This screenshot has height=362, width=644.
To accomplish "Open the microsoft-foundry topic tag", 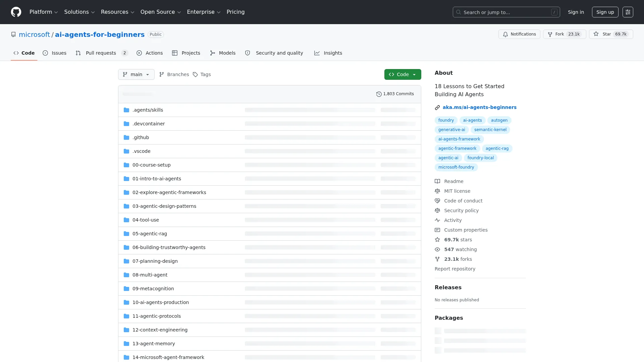I will (456, 167).
